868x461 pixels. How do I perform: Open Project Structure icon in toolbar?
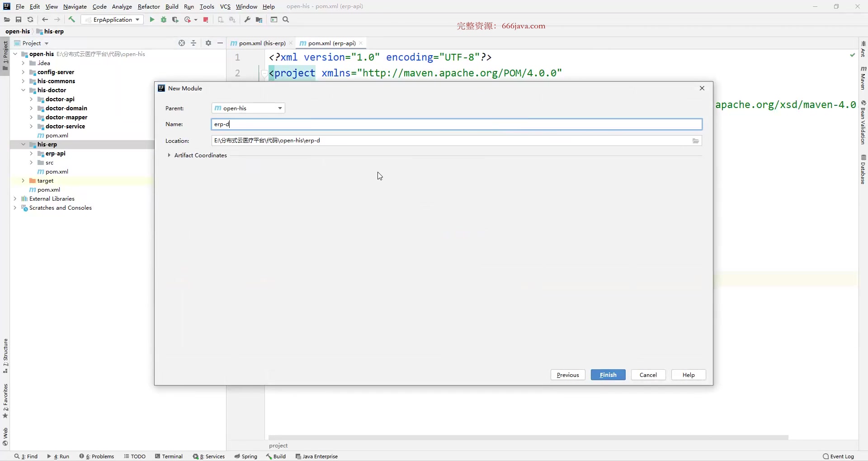click(x=259, y=19)
